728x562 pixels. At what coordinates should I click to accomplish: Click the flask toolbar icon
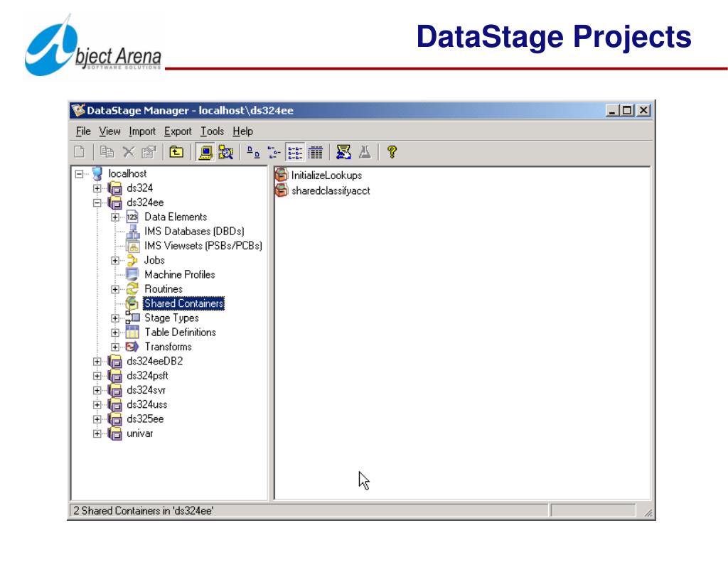tap(365, 152)
